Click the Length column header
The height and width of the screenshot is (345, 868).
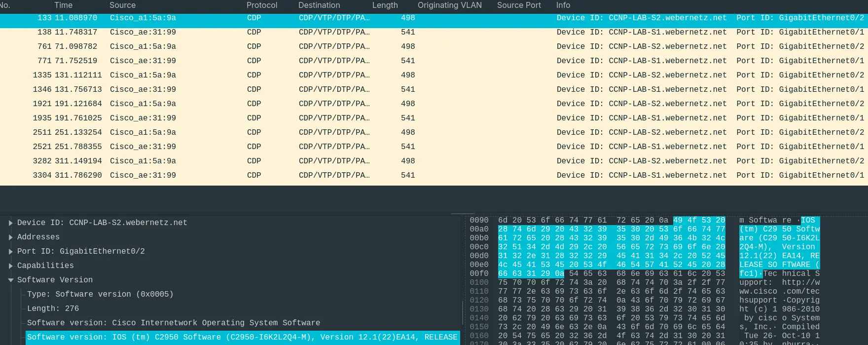(385, 5)
